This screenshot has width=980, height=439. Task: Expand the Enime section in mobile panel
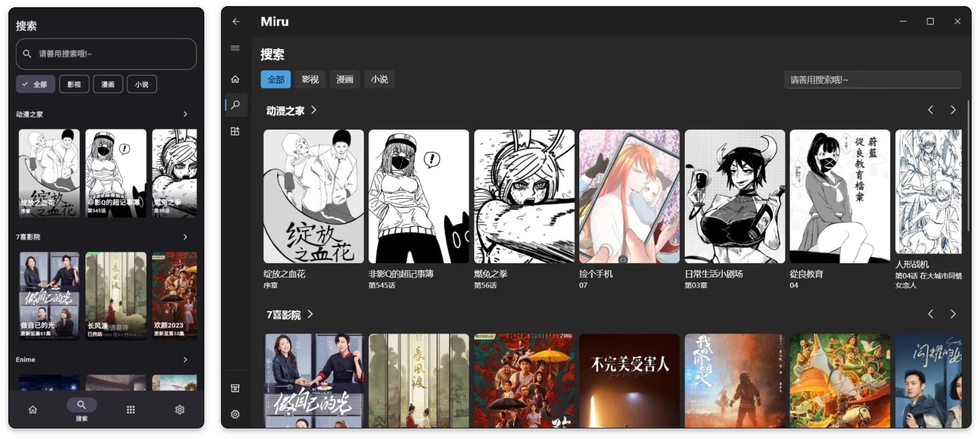tap(185, 360)
